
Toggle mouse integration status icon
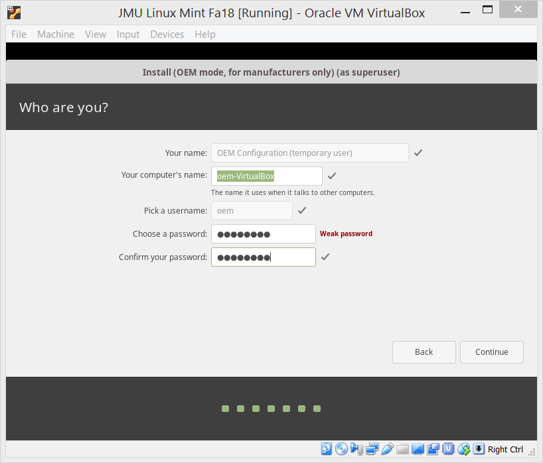tap(464, 449)
